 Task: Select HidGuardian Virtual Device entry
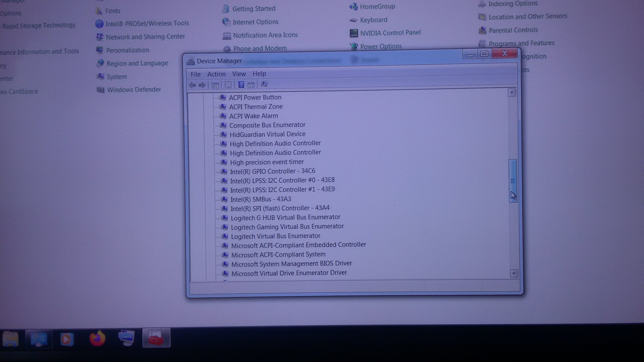268,134
